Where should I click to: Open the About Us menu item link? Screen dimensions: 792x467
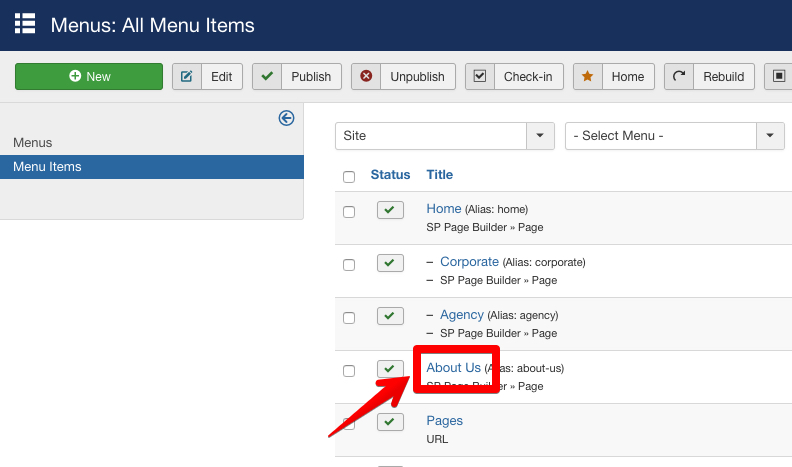click(453, 368)
